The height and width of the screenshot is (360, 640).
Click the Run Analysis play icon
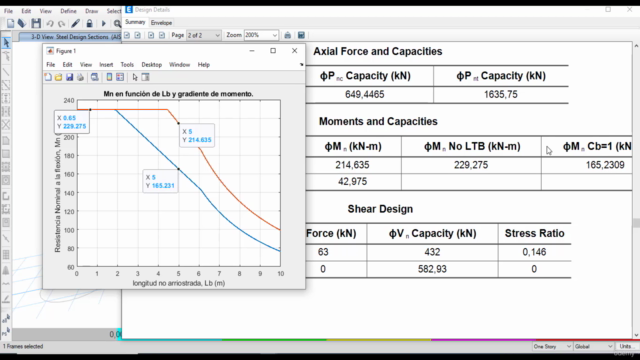pyautogui.click(x=104, y=24)
